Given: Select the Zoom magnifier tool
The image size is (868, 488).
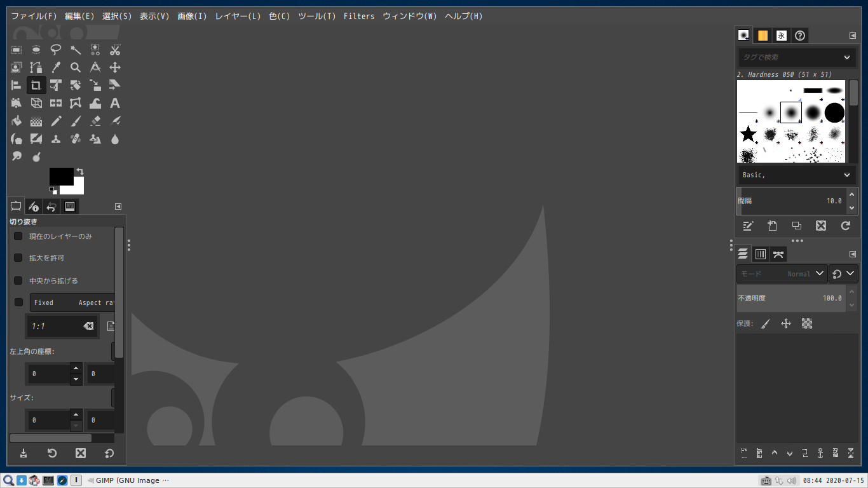Looking at the screenshot, I should [x=76, y=67].
